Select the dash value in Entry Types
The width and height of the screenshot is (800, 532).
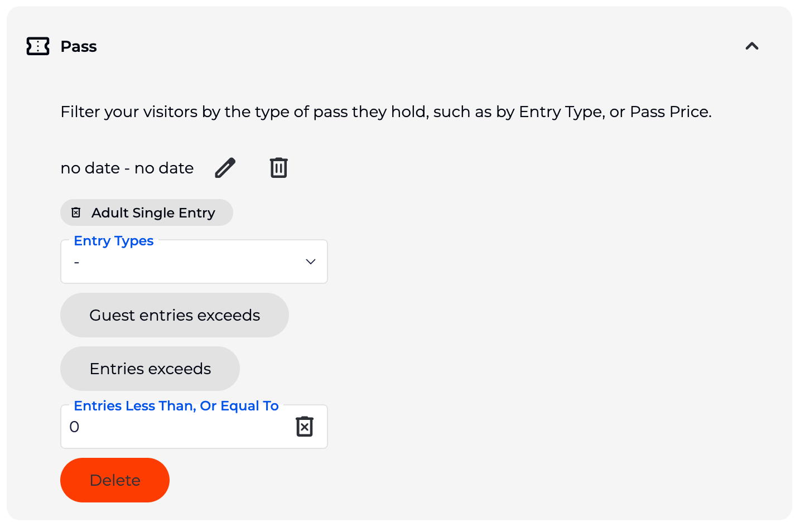click(x=77, y=262)
